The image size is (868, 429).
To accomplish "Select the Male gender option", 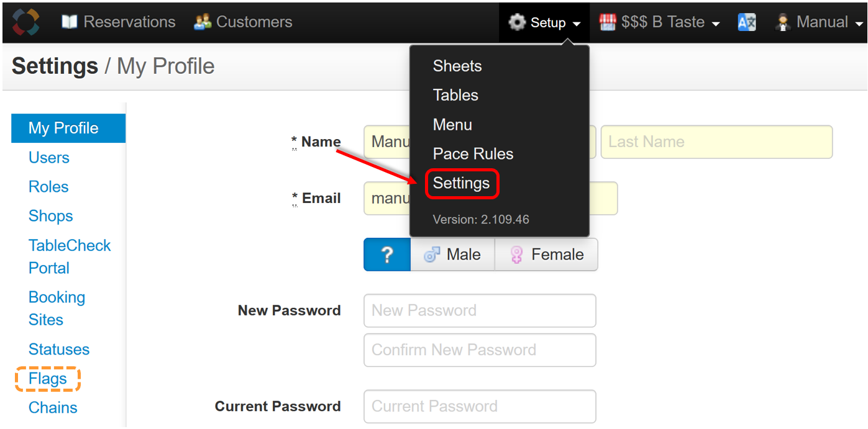I will pyautogui.click(x=452, y=255).
